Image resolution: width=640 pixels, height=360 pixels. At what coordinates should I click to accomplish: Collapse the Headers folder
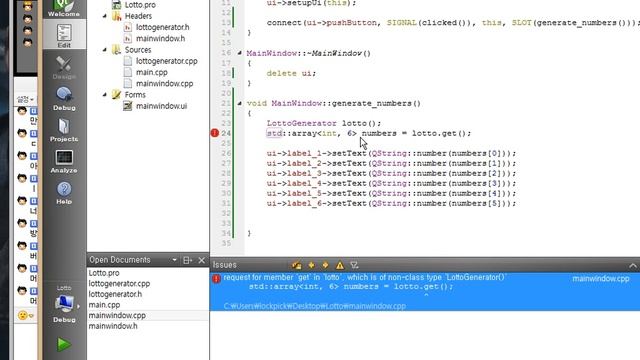105,16
